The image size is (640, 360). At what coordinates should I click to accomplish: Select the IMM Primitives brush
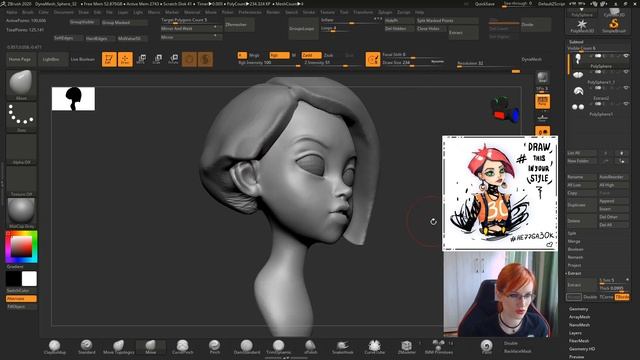[438, 347]
